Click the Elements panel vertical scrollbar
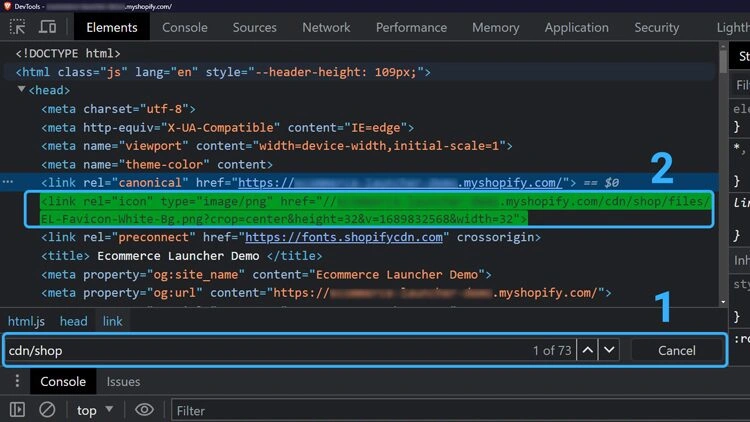Viewport: 750px width, 422px height. [x=724, y=150]
